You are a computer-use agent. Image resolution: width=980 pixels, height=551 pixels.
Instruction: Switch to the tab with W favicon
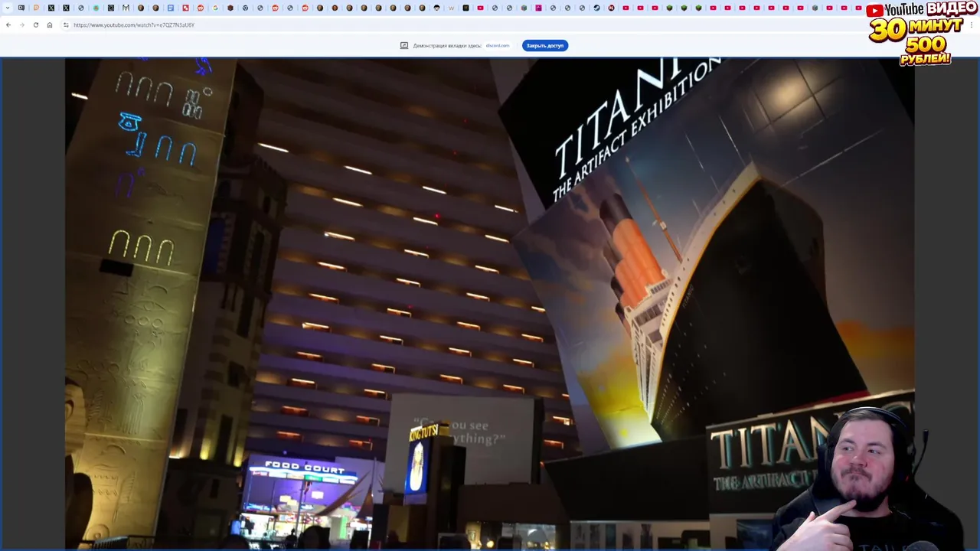451,8
